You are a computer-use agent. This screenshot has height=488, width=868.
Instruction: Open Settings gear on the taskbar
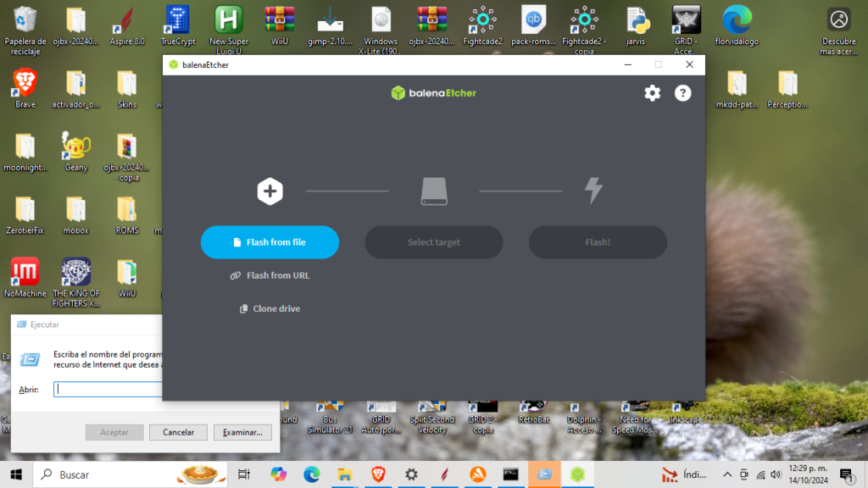pyautogui.click(x=411, y=474)
